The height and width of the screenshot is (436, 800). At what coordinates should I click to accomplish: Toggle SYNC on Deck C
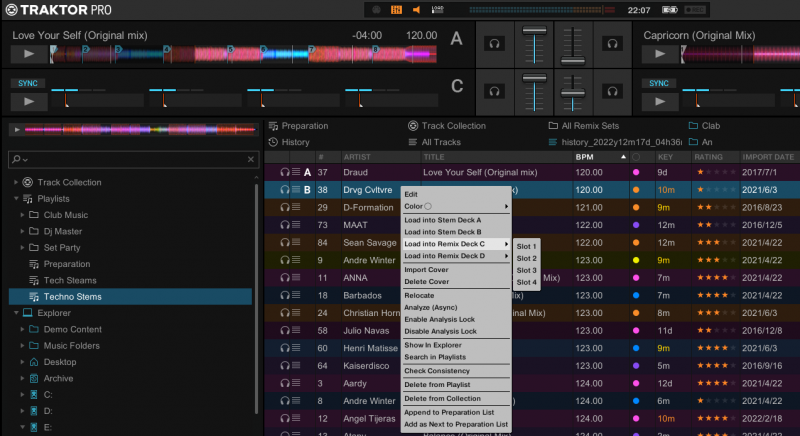pos(28,83)
